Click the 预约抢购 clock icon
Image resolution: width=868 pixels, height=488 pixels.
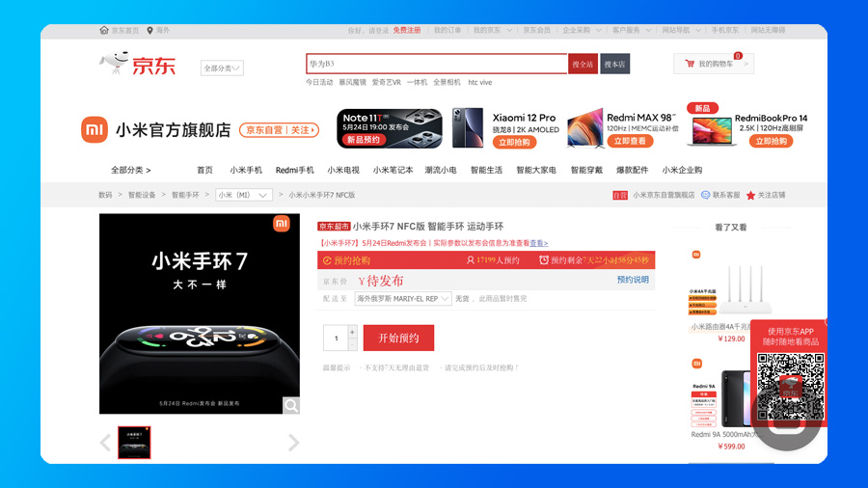pos(327,260)
